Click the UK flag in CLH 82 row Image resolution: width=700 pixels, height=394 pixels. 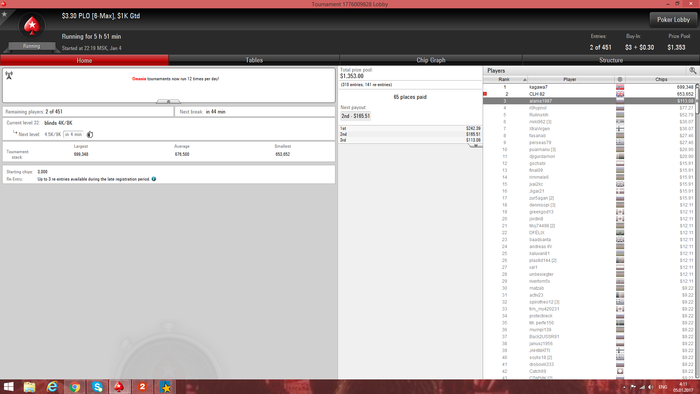click(x=620, y=94)
